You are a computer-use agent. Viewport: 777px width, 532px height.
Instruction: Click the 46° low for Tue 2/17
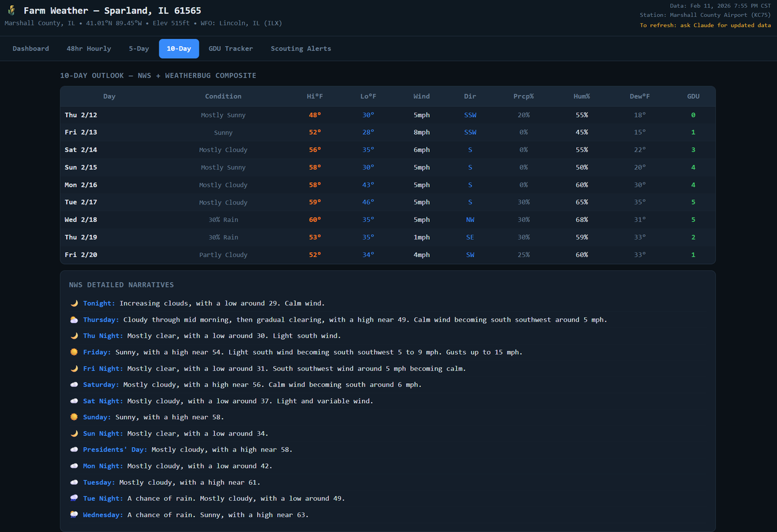coord(368,203)
